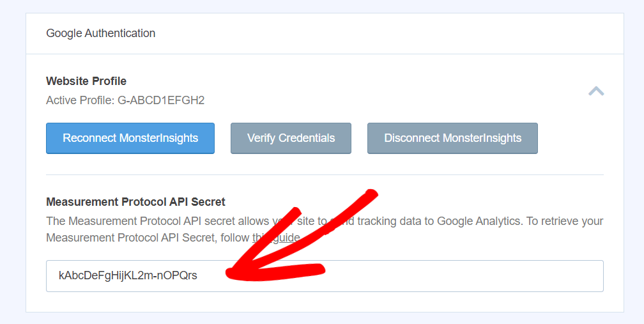Screen dimensions: 644x324
Task: Click the secret value kAbcDeFgHijKL2m-nOPQrs text
Action: pos(128,275)
